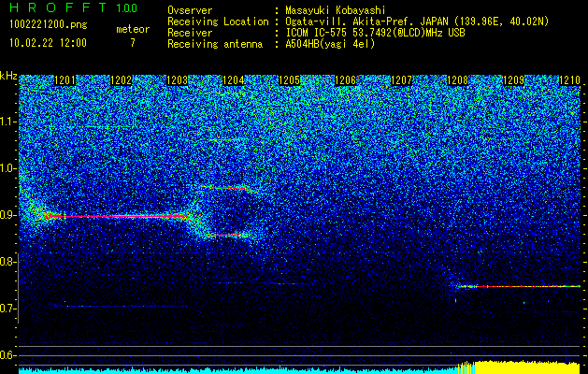Click the meteor count value 7
The height and width of the screenshot is (374, 588).
coord(133,43)
